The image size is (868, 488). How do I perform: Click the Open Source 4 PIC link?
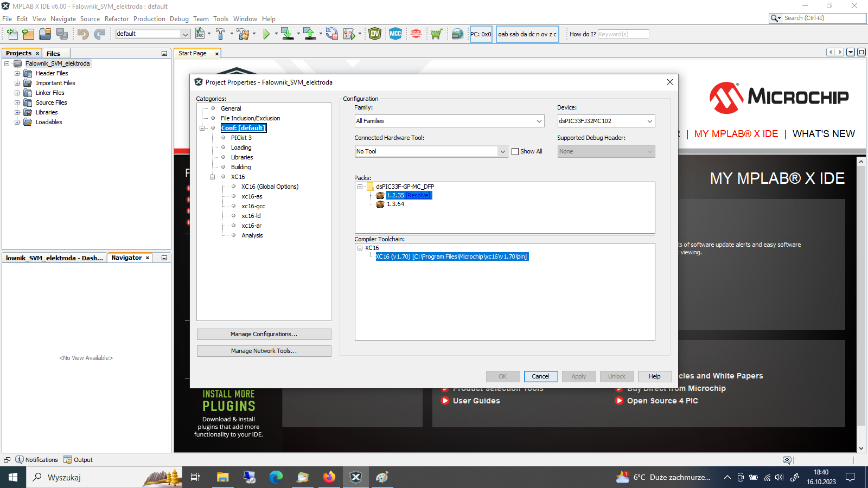662,401
